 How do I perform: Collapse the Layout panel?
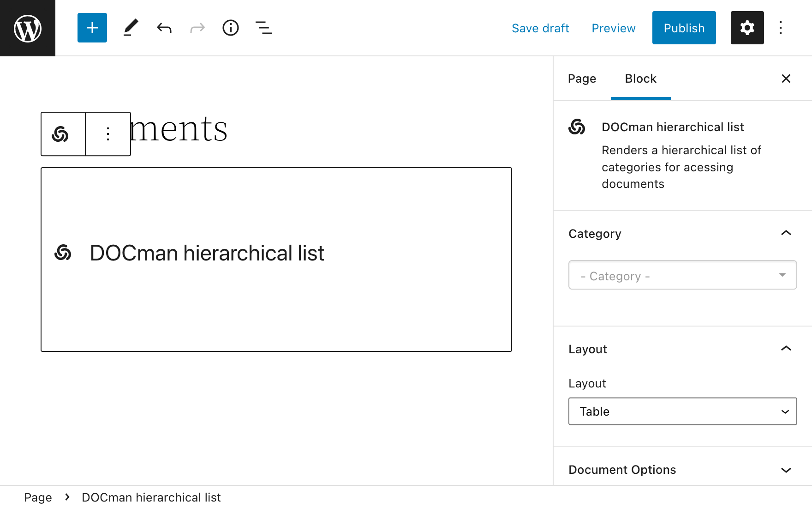coord(683,349)
